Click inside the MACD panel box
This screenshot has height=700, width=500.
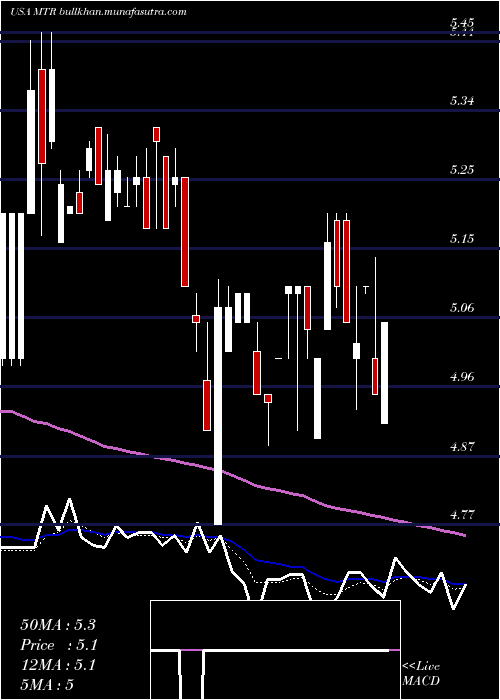pyautogui.click(x=275, y=624)
